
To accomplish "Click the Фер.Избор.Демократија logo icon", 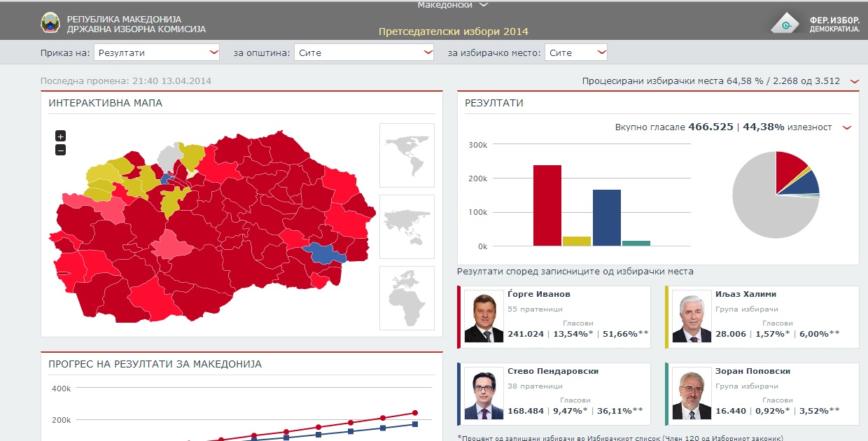I will click(788, 23).
